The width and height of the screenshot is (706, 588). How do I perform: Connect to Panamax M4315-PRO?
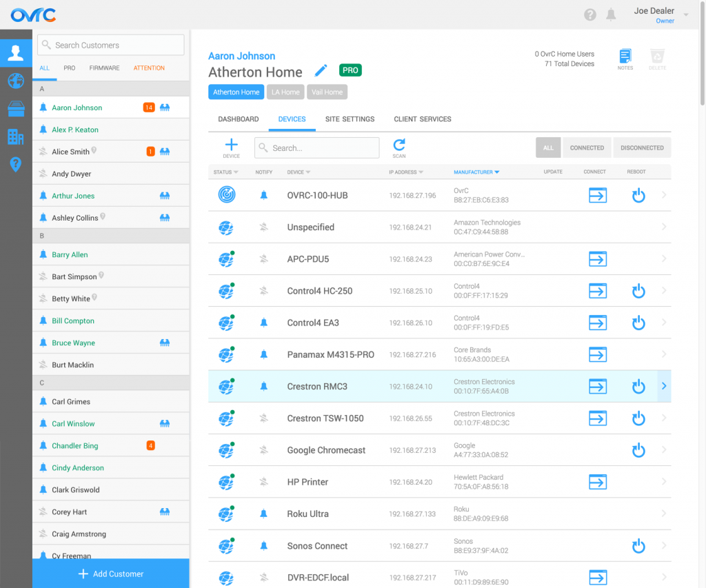coord(598,355)
